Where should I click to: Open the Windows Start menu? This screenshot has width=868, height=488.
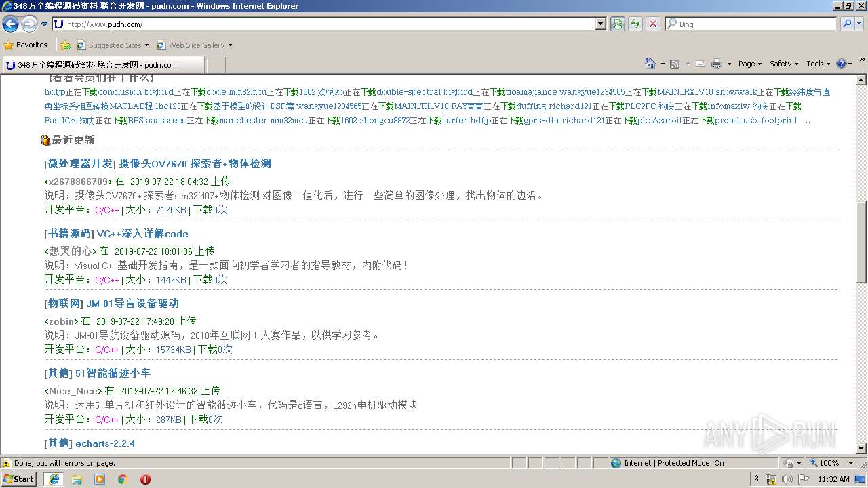pos(19,479)
